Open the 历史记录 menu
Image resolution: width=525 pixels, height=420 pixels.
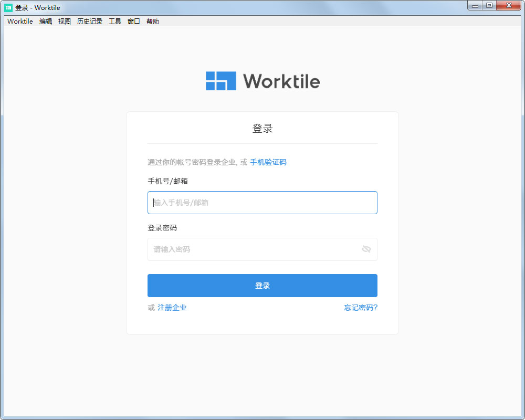(90, 21)
